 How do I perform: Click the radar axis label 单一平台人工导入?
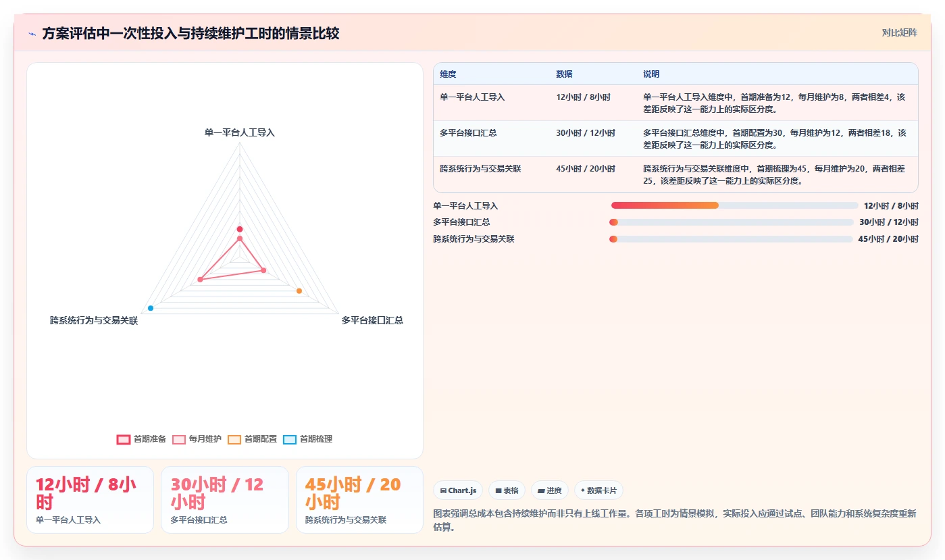tap(240, 132)
